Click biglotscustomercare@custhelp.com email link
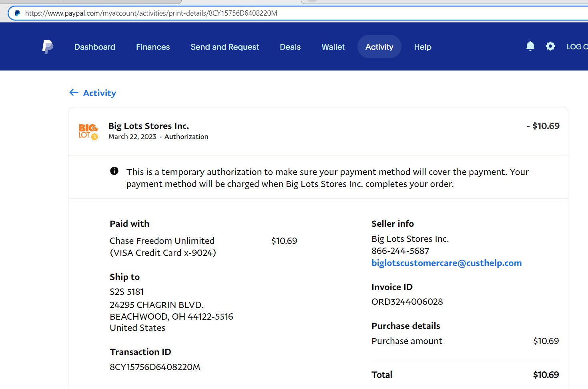 pyautogui.click(x=446, y=263)
